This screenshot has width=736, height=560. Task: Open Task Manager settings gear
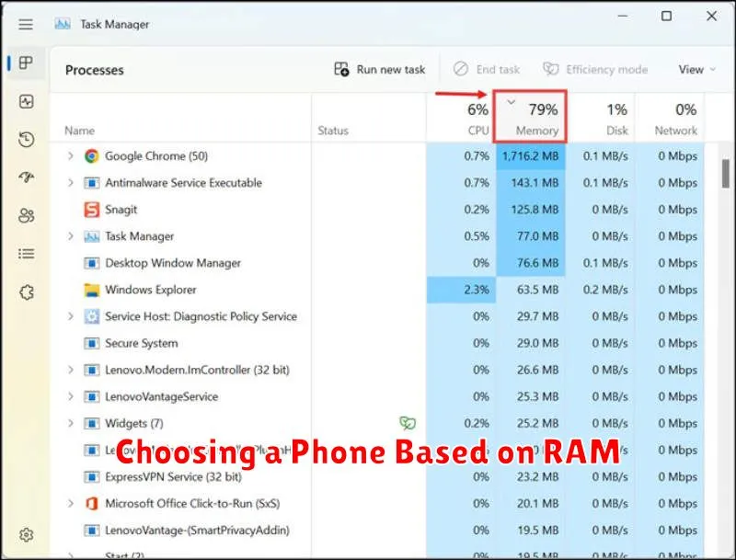pos(27,534)
